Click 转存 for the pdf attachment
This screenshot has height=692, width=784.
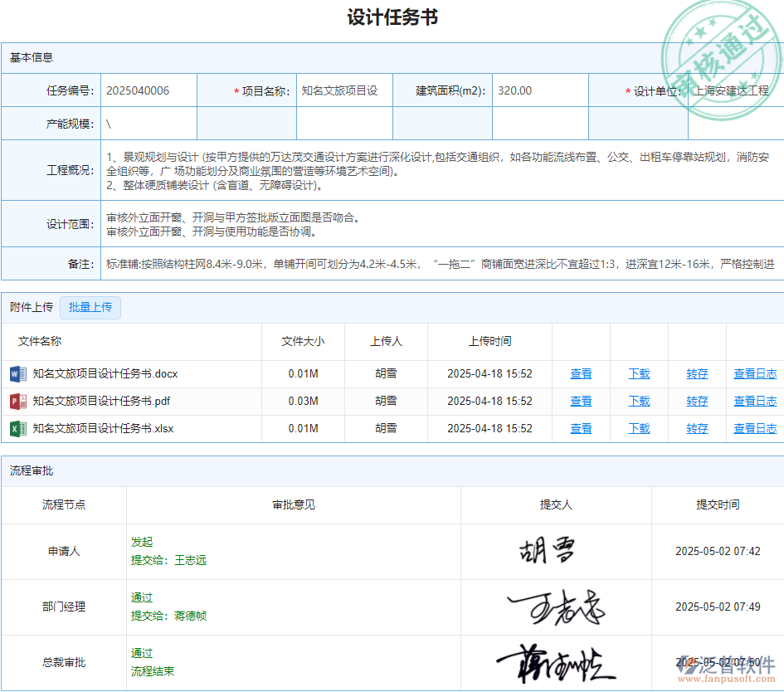click(x=697, y=401)
